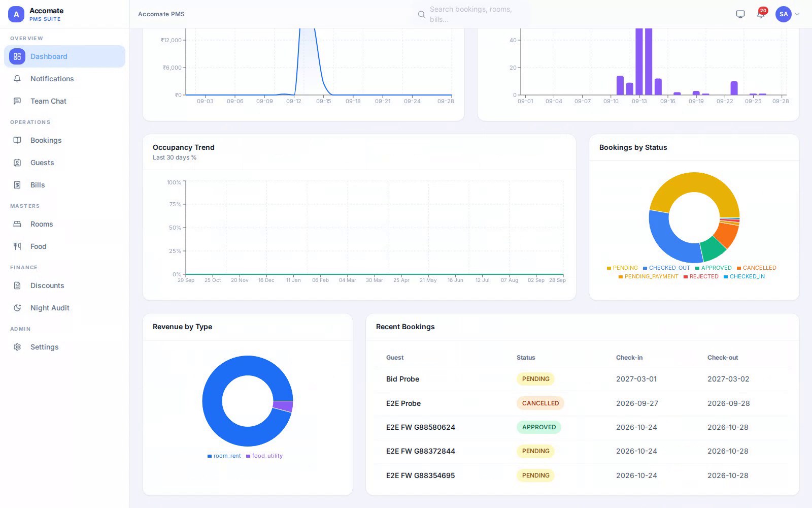Select guest E2E FW G88372844
This screenshot has height=508, width=812.
(x=421, y=451)
